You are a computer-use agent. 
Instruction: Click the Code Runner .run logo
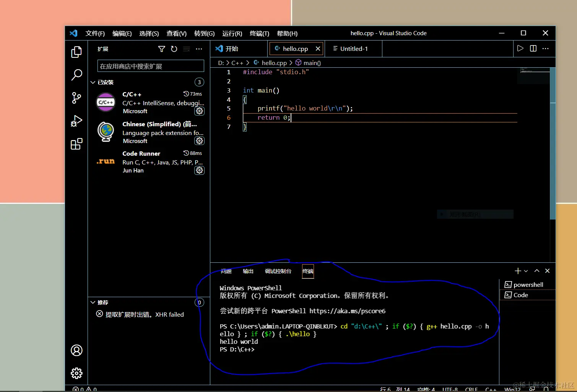click(x=106, y=161)
